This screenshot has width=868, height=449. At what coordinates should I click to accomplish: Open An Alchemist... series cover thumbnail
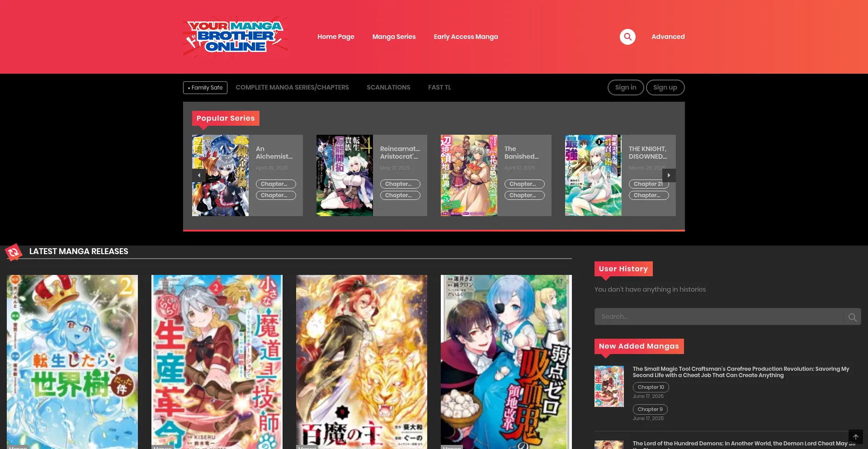(x=220, y=175)
